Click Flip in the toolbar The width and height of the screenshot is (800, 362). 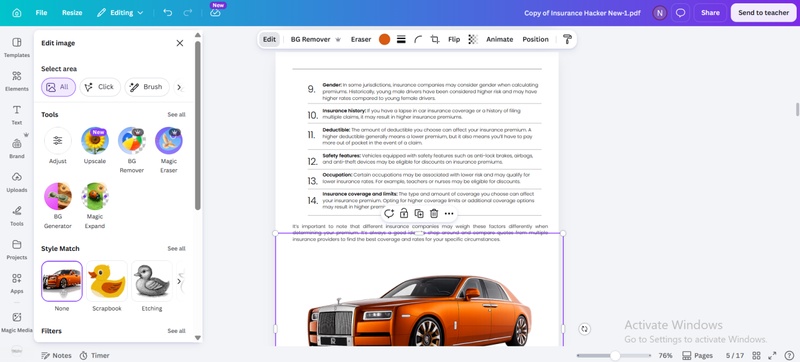click(x=454, y=39)
